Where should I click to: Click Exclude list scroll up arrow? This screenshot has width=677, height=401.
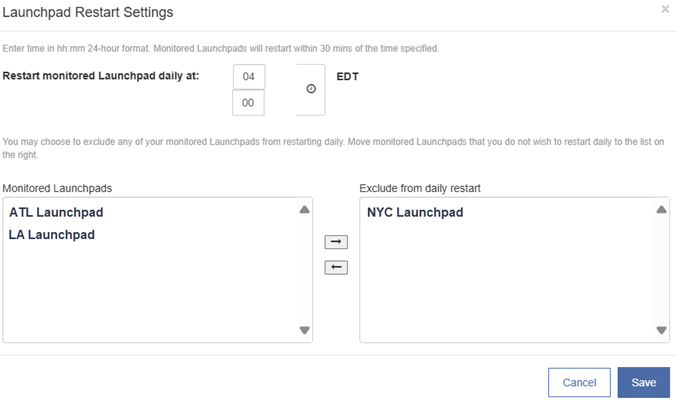pyautogui.click(x=661, y=210)
